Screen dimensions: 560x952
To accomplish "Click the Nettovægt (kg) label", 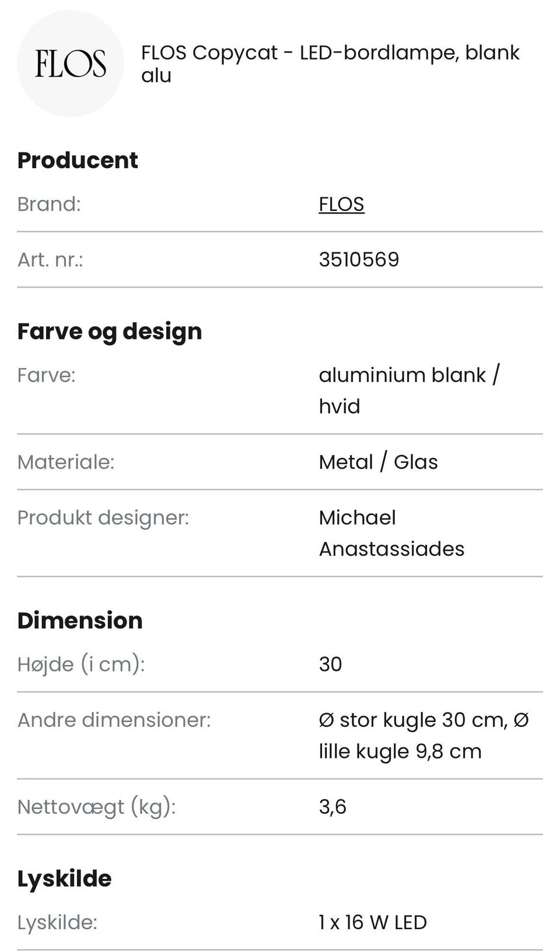I will coord(96,807).
